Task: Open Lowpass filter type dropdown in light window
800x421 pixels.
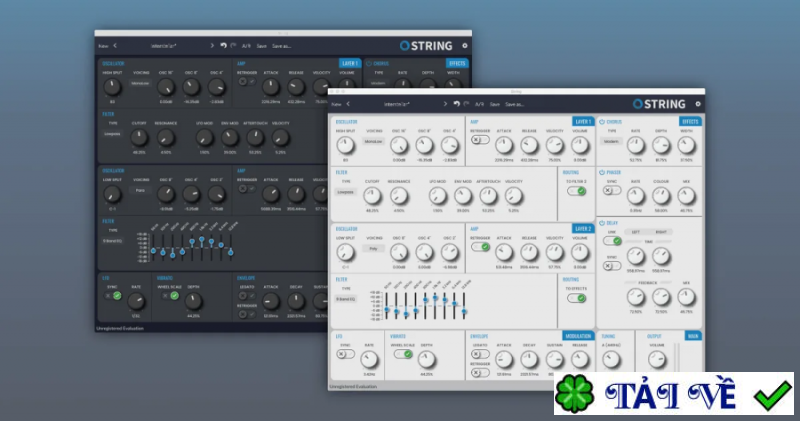Action: 347,191
